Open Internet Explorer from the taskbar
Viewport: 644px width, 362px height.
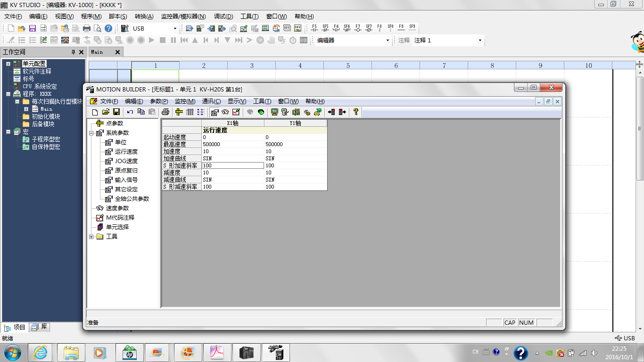point(40,353)
